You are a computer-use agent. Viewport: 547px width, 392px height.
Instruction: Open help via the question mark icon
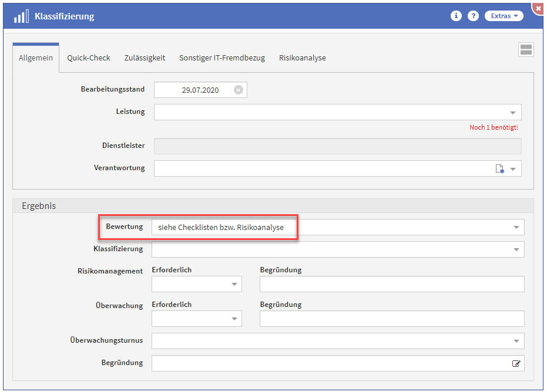coord(473,16)
